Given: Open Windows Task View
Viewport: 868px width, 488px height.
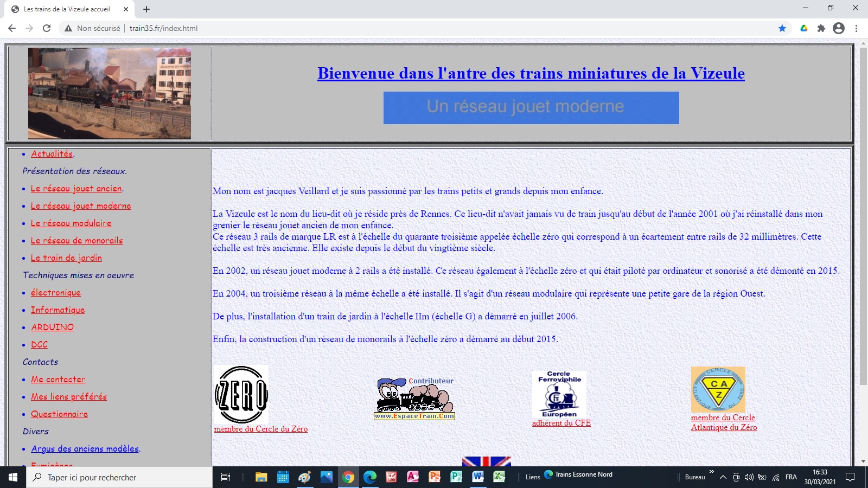Looking at the screenshot, I should coord(226,477).
